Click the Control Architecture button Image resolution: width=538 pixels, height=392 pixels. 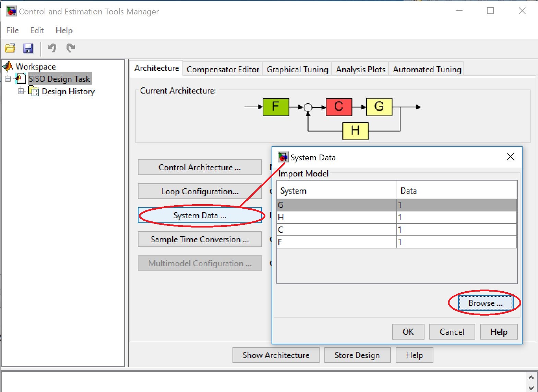pyautogui.click(x=200, y=167)
